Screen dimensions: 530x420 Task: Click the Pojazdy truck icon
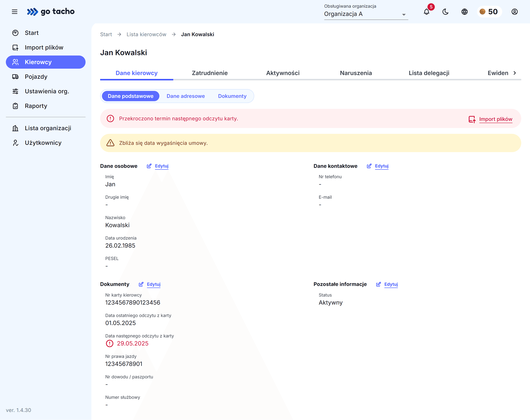15,77
